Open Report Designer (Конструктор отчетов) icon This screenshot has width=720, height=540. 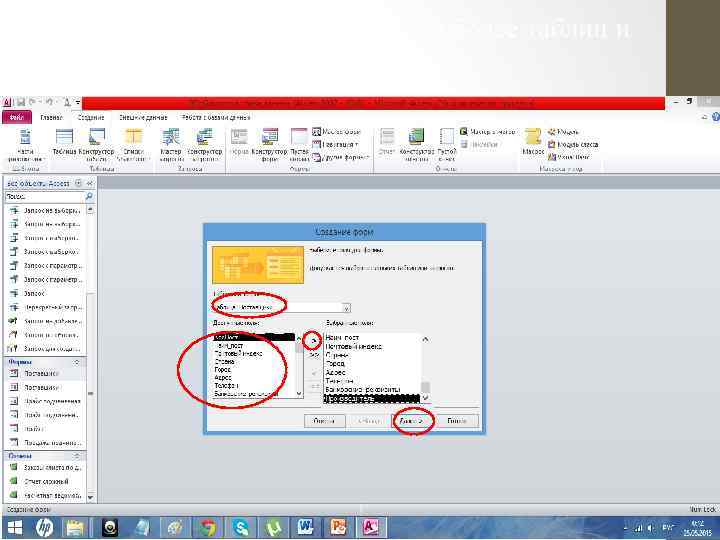pyautogui.click(x=416, y=145)
